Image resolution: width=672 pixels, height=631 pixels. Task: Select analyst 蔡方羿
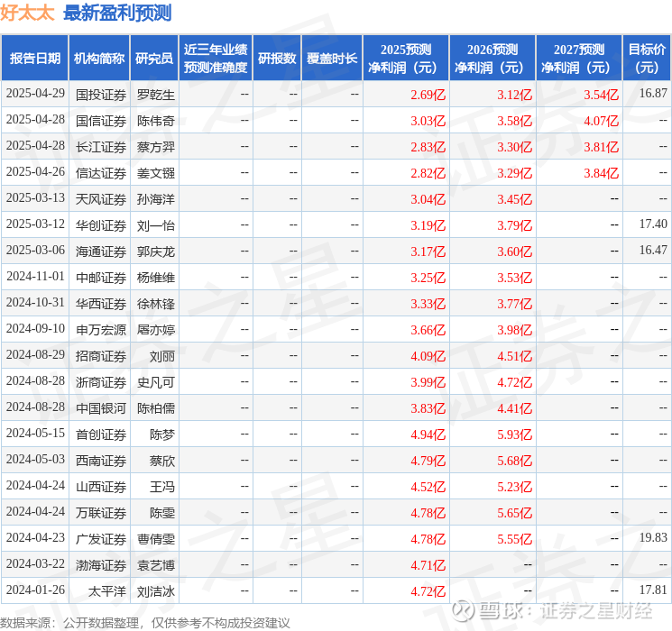tap(156, 147)
